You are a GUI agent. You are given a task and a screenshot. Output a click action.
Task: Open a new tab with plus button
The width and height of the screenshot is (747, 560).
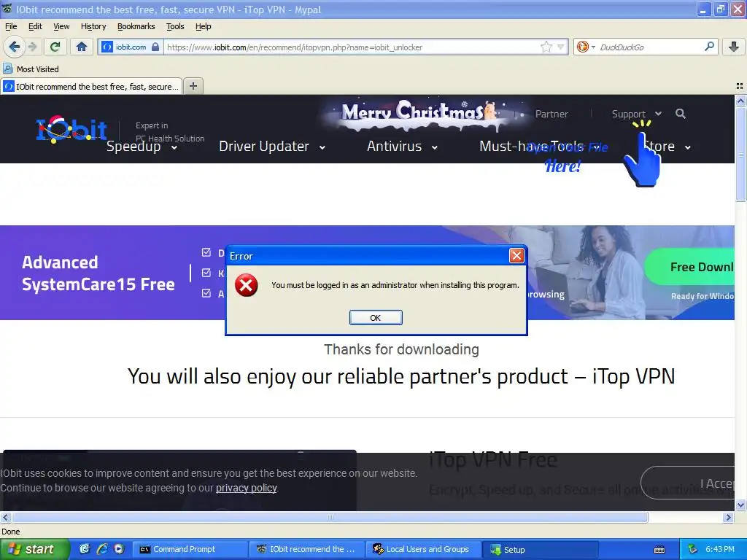[x=193, y=86]
